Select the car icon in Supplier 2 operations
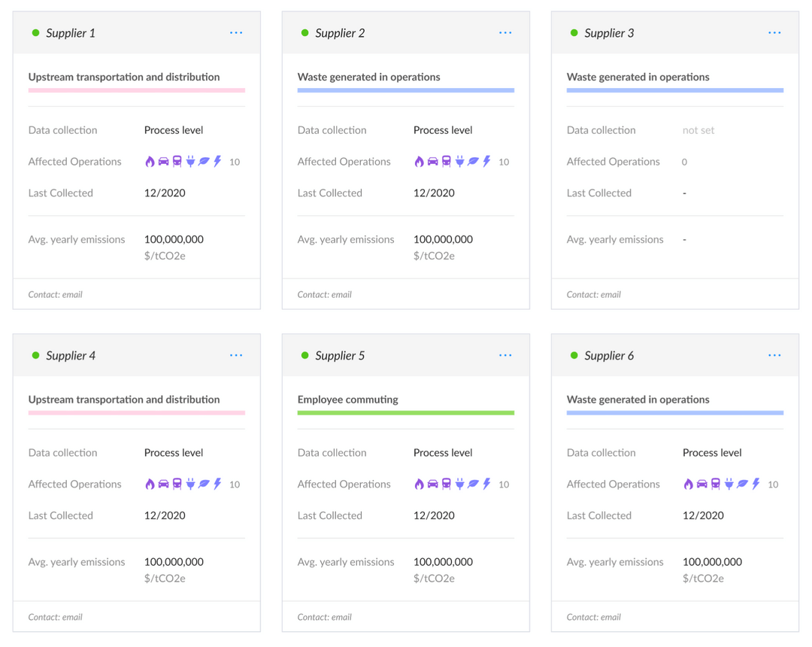 pos(432,162)
